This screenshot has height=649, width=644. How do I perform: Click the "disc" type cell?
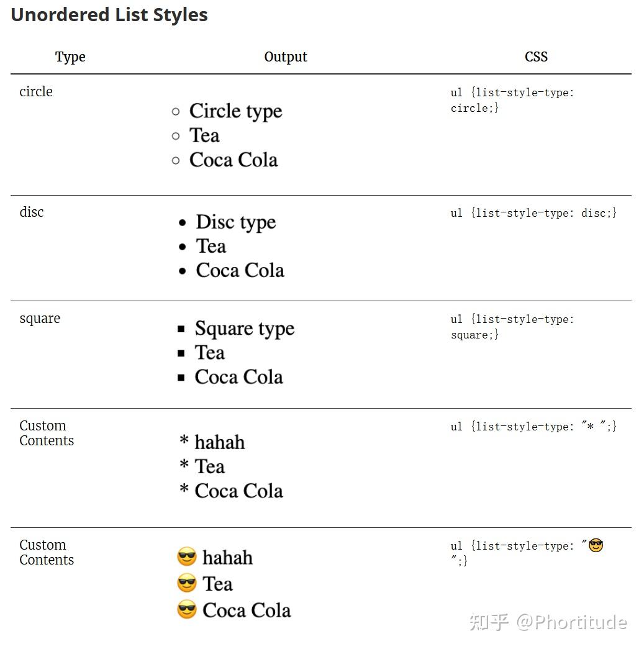pos(32,212)
